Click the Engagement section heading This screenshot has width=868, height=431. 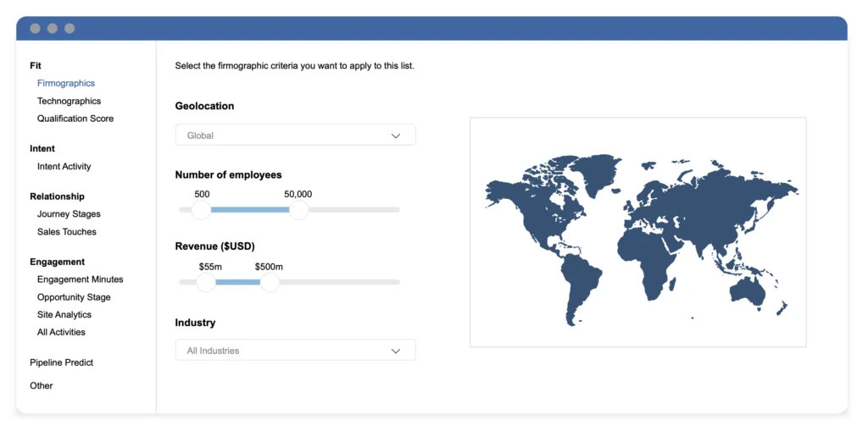click(58, 262)
